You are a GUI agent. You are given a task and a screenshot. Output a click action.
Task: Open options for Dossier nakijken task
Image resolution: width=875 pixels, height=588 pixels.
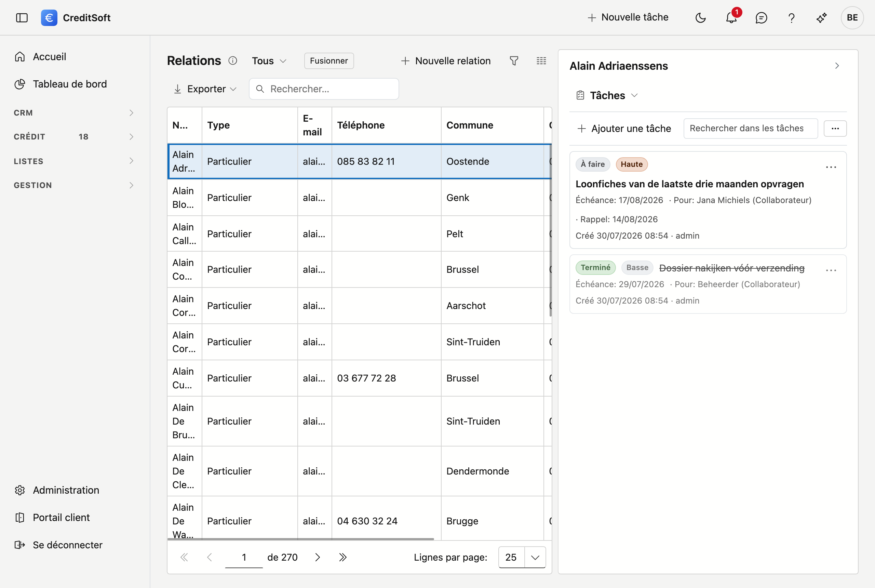[x=831, y=270]
